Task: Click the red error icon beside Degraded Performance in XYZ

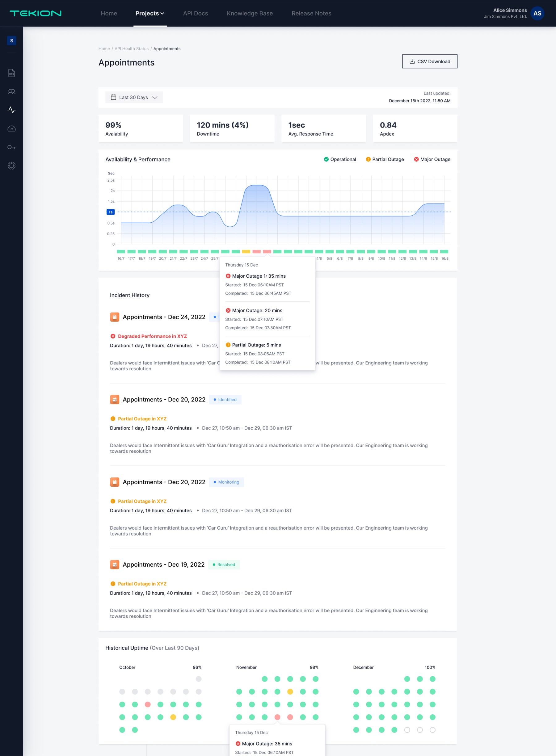Action: pos(113,336)
